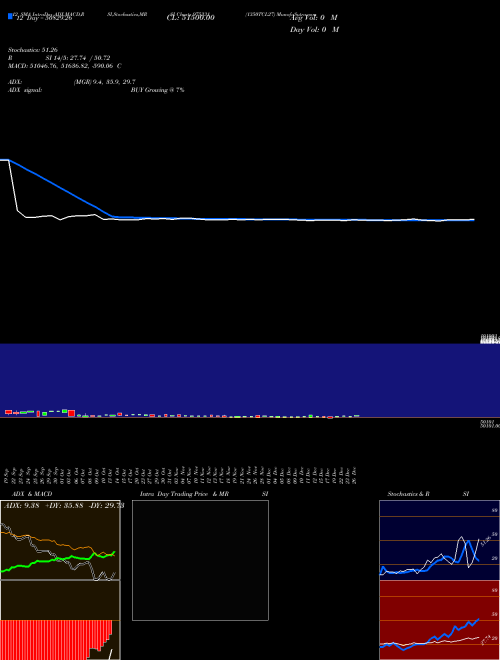Click the 'CL: 51500.00' closing price text

click(191, 18)
